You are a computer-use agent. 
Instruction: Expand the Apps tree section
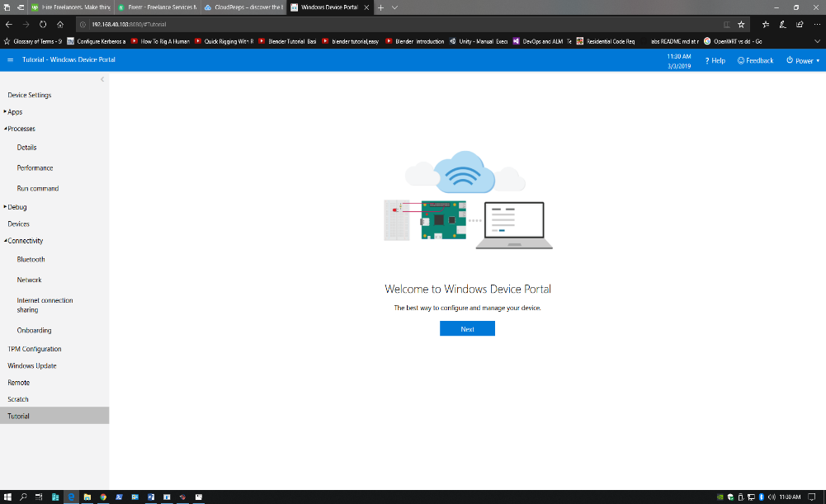(x=5, y=111)
